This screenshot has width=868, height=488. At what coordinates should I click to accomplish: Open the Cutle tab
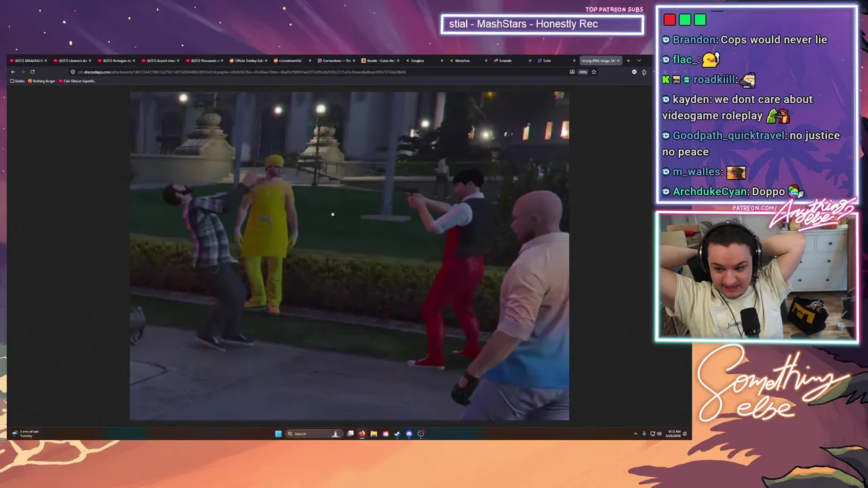(557, 60)
